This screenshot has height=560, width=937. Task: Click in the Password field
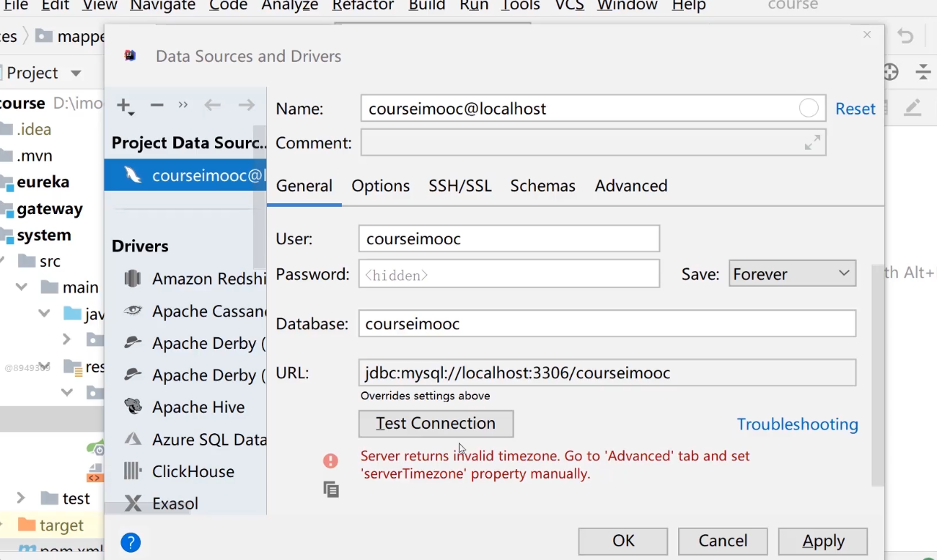click(509, 274)
